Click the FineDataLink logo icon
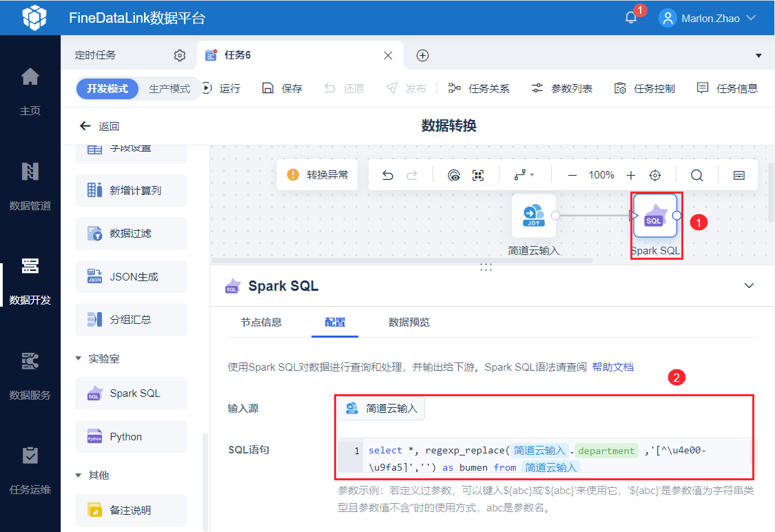 coord(34,18)
